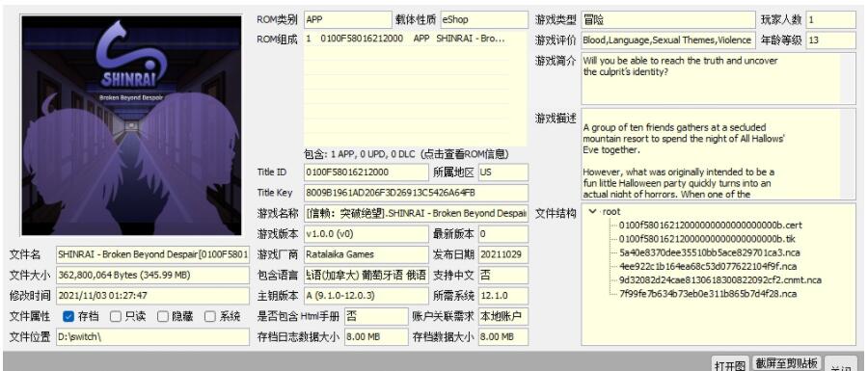Screen dimensions: 868x371
Task: Enable the 隐藏 hidden checkbox
Action: coord(163,316)
